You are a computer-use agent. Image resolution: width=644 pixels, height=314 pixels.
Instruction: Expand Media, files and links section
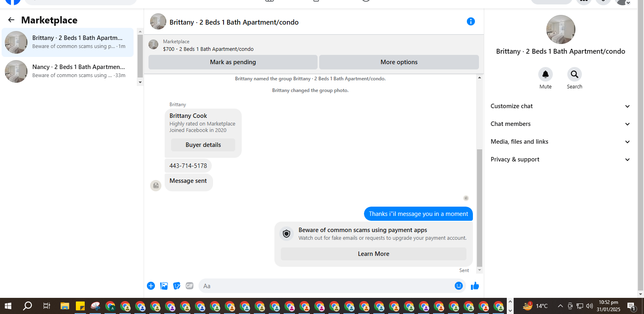click(x=560, y=142)
